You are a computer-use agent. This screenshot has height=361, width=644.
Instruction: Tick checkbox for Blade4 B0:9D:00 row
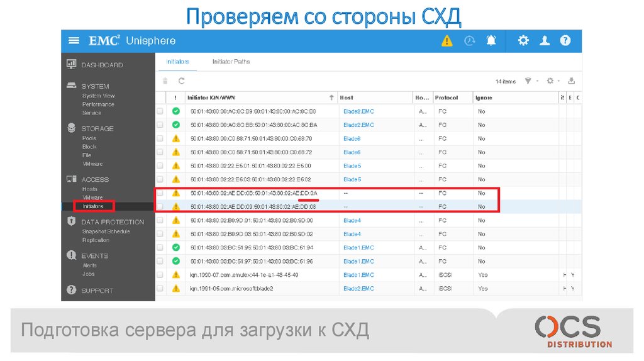pyautogui.click(x=160, y=220)
